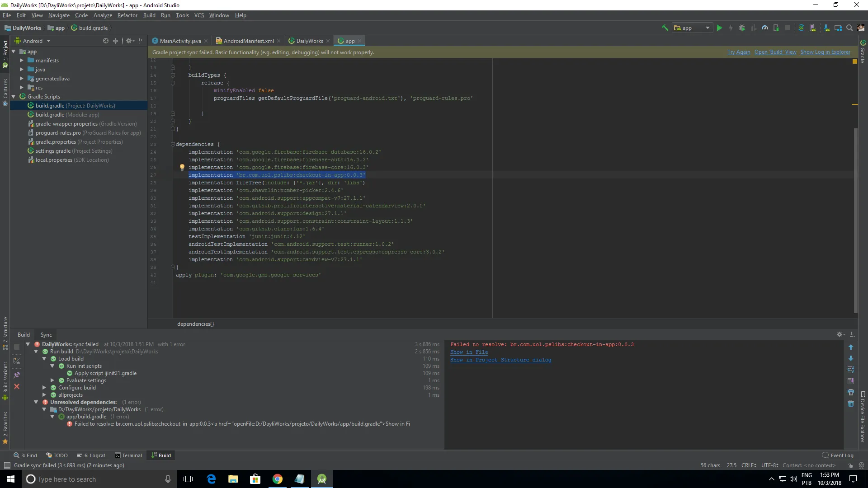Click the green Run app button
The image size is (868, 488).
pos(719,28)
